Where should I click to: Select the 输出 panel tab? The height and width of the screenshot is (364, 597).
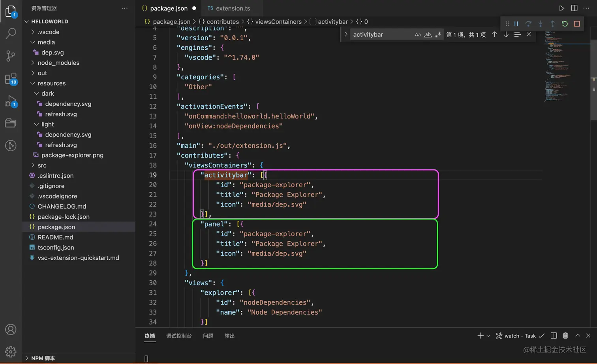[229, 336]
